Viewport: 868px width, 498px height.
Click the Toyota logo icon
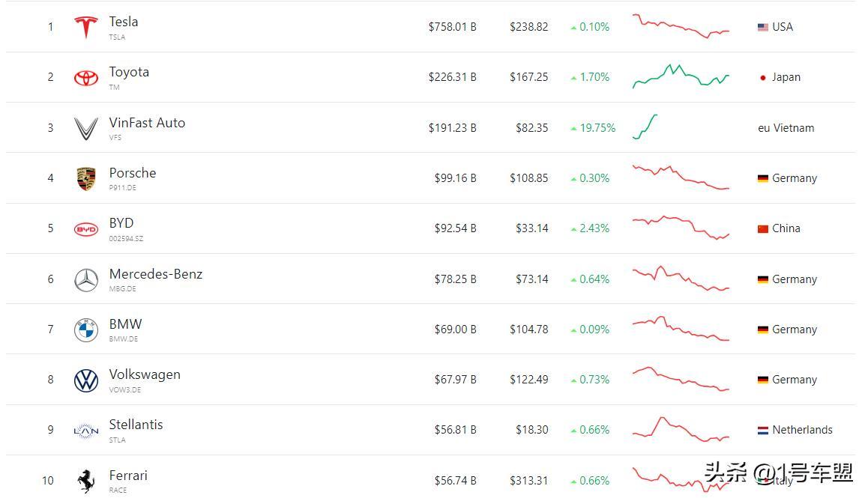tap(85, 78)
